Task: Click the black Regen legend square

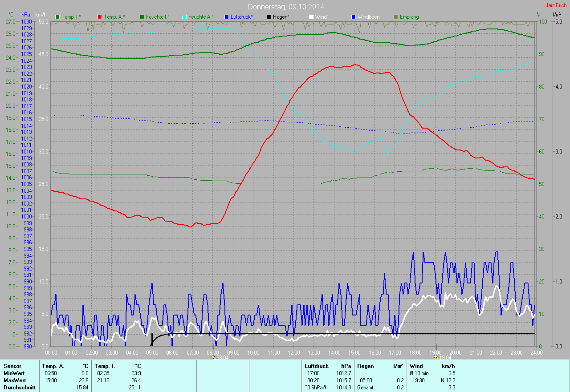Action: point(269,17)
